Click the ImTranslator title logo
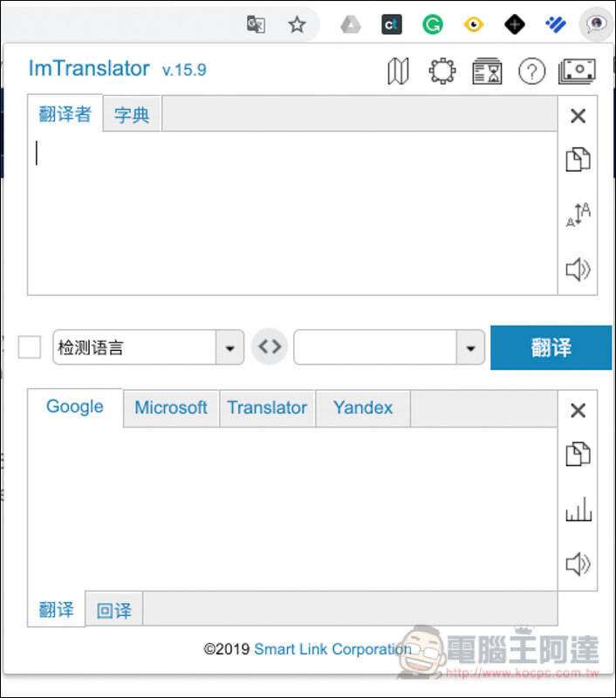This screenshot has width=616, height=698. (89, 69)
